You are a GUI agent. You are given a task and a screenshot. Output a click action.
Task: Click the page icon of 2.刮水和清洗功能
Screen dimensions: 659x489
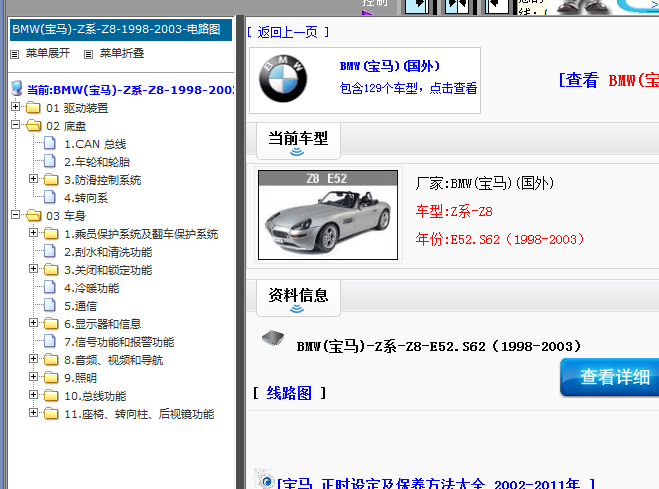pos(50,251)
